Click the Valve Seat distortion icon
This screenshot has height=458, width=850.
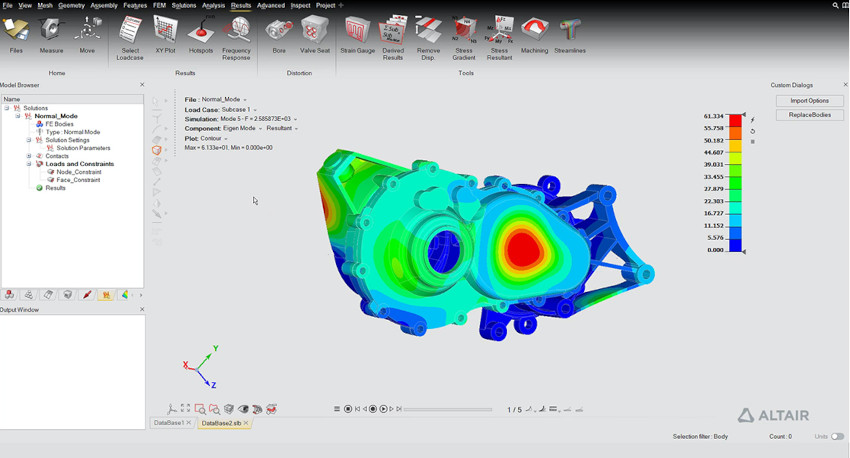[314, 33]
